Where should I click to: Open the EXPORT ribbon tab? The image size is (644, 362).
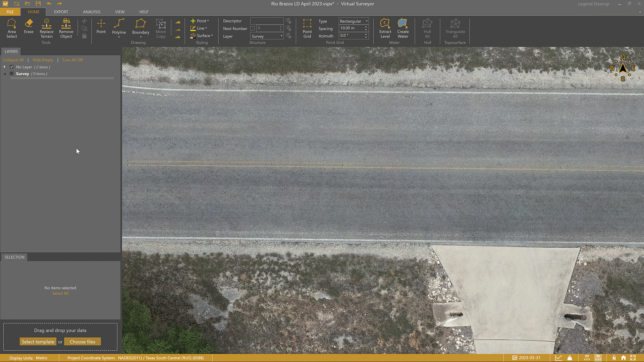tap(61, 12)
